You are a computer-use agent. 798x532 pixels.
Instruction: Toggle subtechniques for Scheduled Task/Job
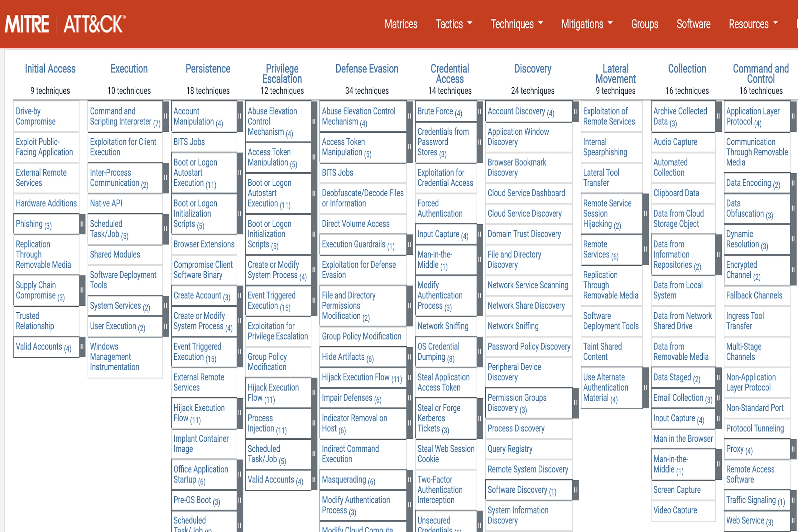(165, 230)
